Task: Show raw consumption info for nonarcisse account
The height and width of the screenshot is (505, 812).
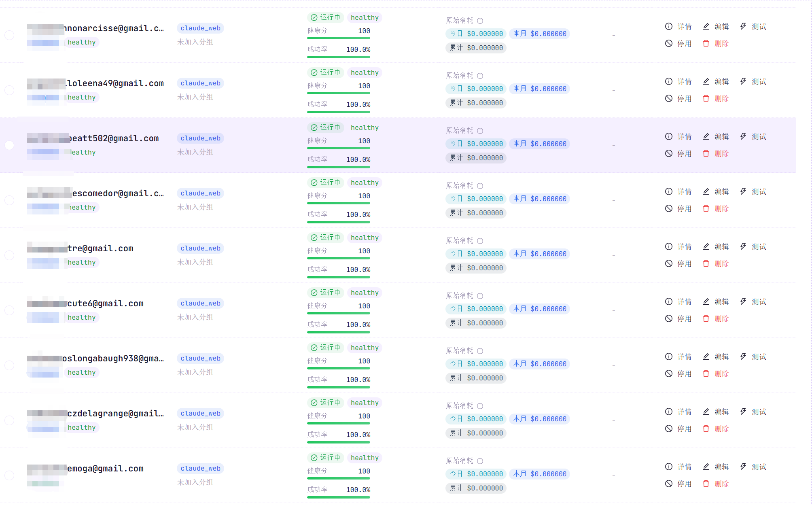Action: 480,21
